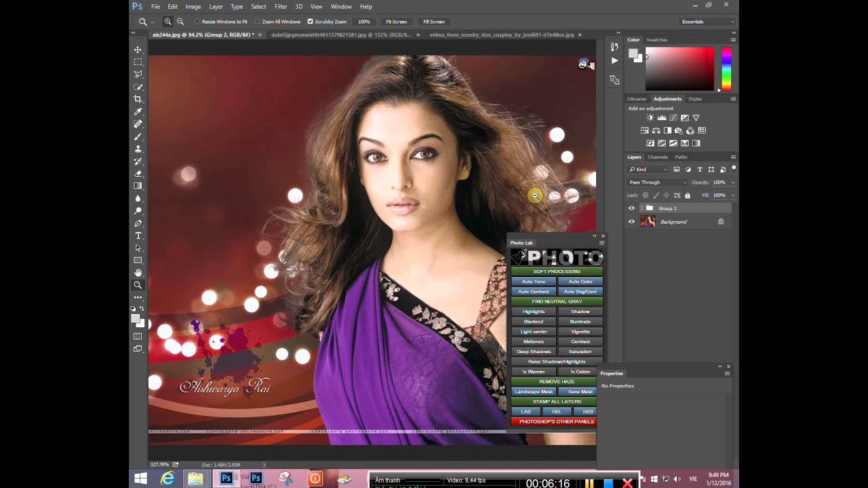
Task: Select the Quick Selection tool
Action: pyautogui.click(x=138, y=87)
